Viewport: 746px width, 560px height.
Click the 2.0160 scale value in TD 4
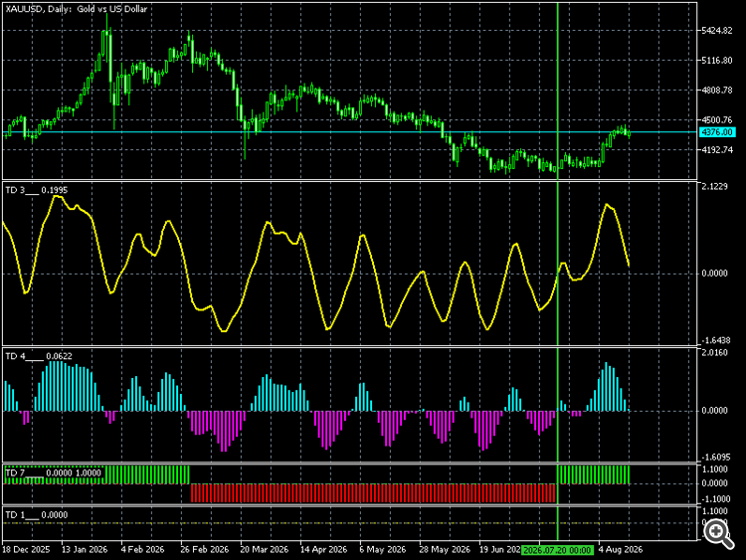point(714,352)
